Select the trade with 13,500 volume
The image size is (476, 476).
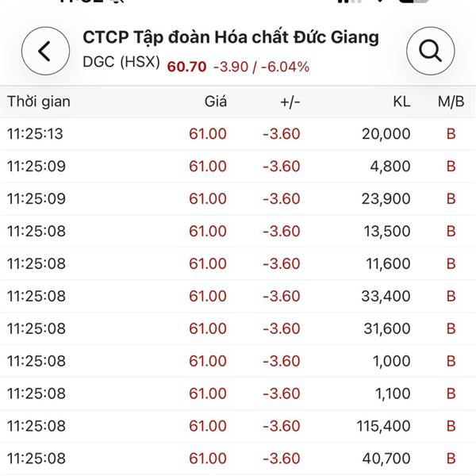click(238, 232)
